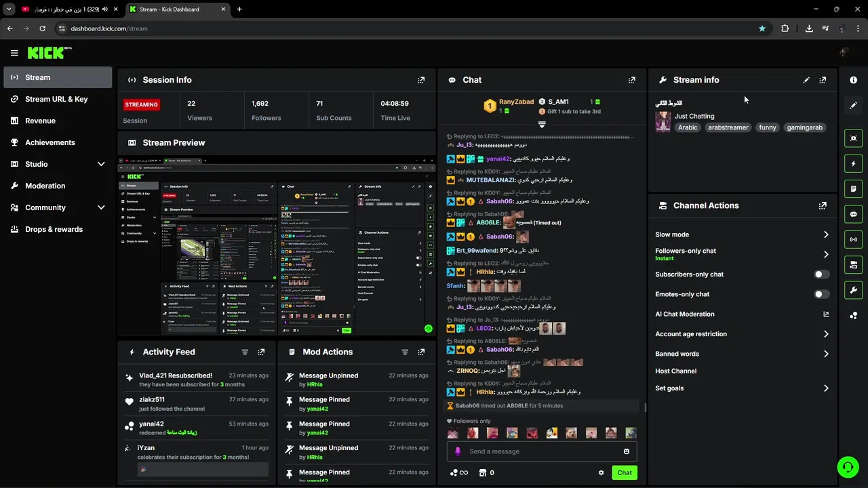
Task: Open a new browser tab
Action: pyautogui.click(x=239, y=9)
